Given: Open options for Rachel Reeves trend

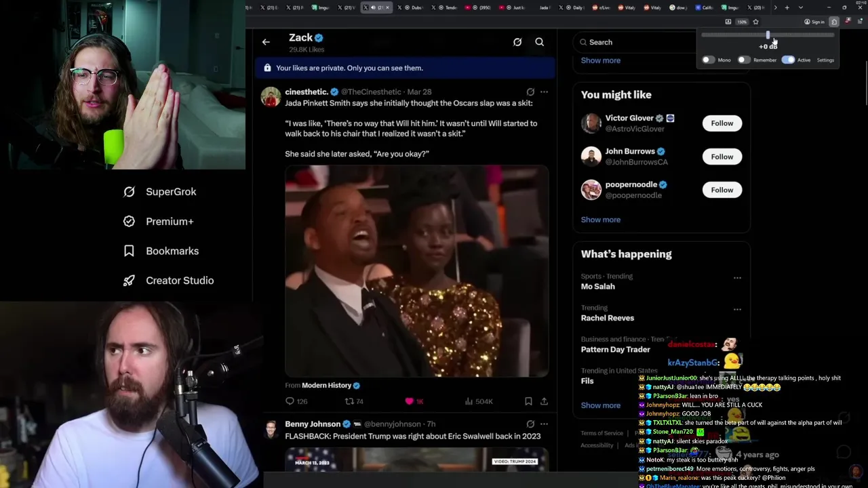Looking at the screenshot, I should pyautogui.click(x=737, y=309).
